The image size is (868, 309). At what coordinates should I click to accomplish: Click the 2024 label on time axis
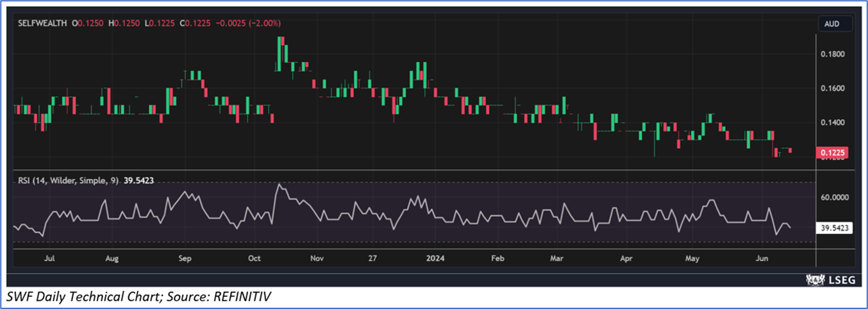(x=435, y=259)
